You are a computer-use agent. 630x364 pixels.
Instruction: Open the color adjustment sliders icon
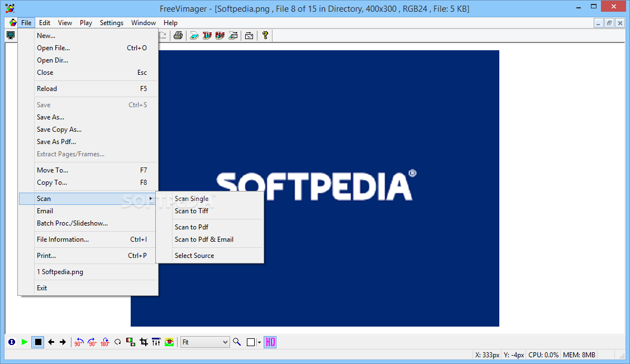pos(156,342)
